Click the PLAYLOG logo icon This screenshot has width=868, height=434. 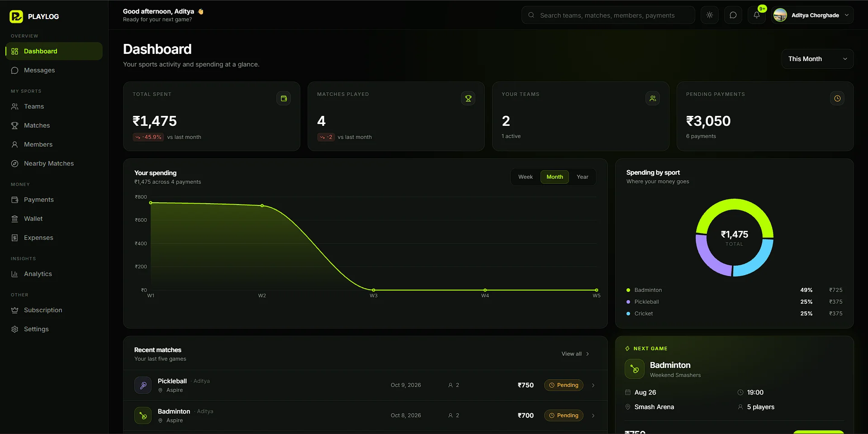(16, 16)
